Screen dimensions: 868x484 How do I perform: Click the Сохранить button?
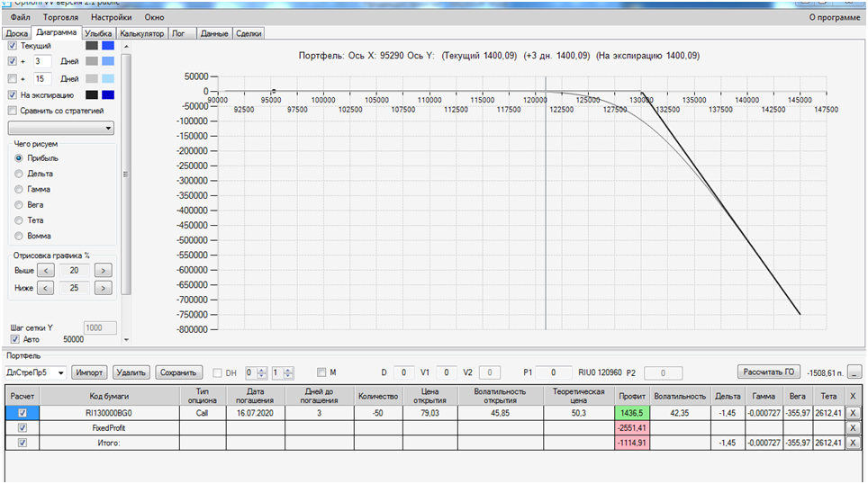178,372
